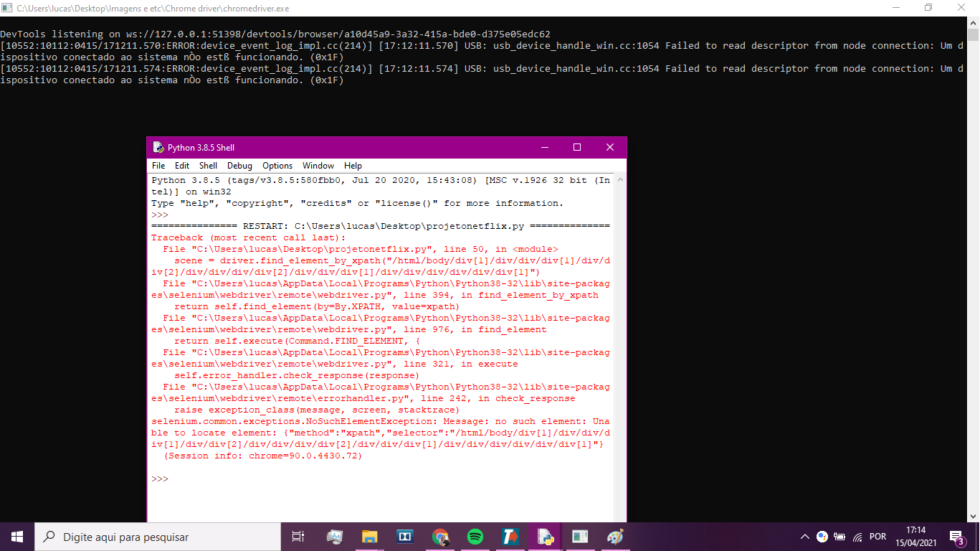The image size is (980, 551).
Task: Maximize the Python 3.8.5 Shell window
Action: [x=577, y=147]
